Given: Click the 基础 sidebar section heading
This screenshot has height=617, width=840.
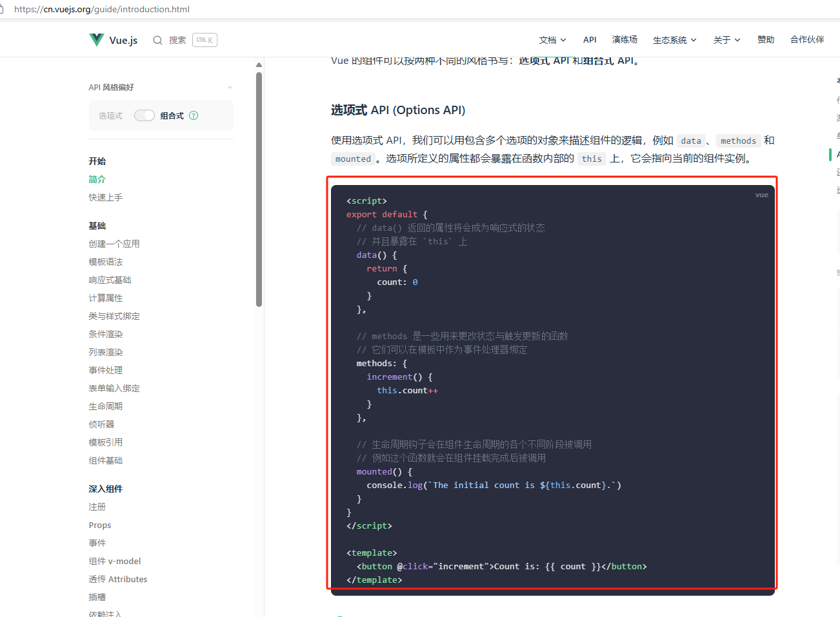Looking at the screenshot, I should pos(97,226).
